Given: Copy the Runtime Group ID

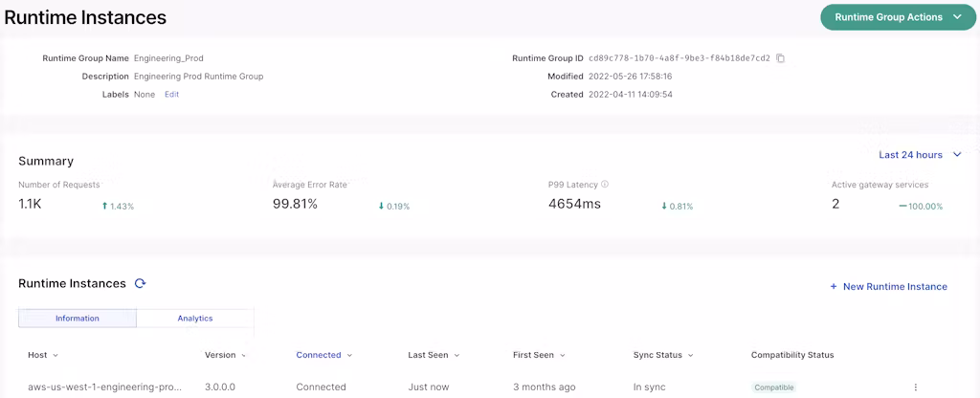Looking at the screenshot, I should click(781, 58).
